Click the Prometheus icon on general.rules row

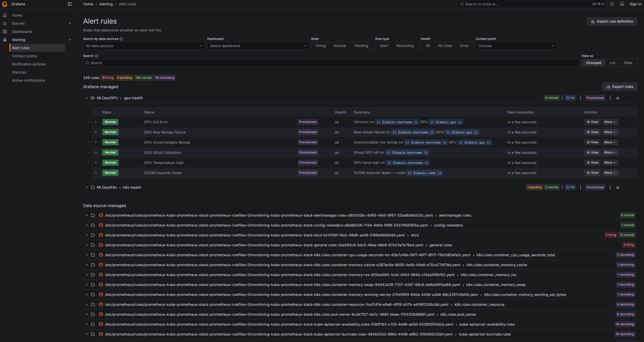click(x=101, y=245)
